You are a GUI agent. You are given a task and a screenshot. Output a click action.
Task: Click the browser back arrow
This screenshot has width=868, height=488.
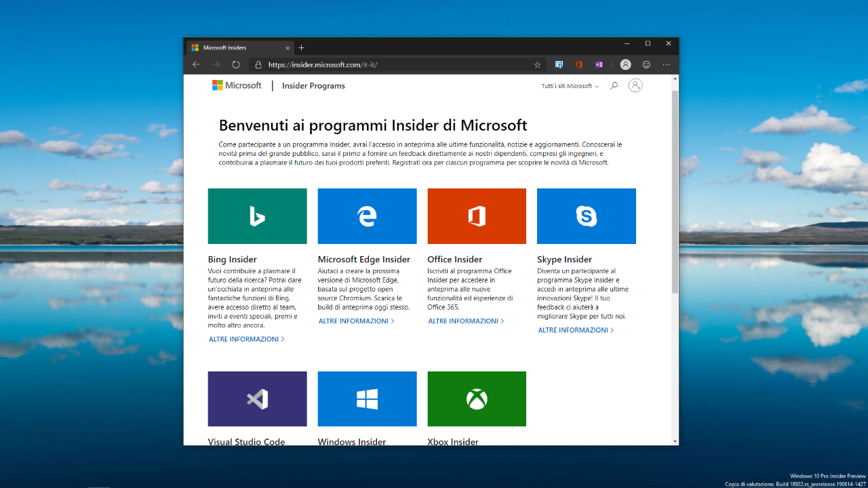(196, 64)
